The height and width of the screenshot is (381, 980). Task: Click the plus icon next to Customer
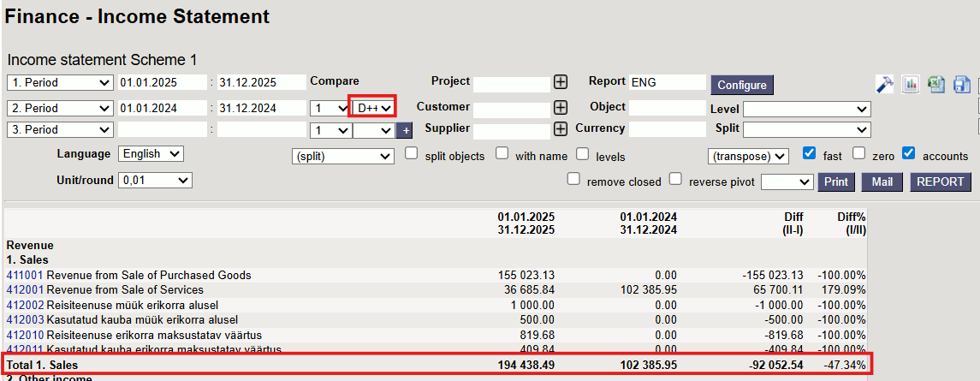[x=561, y=108]
